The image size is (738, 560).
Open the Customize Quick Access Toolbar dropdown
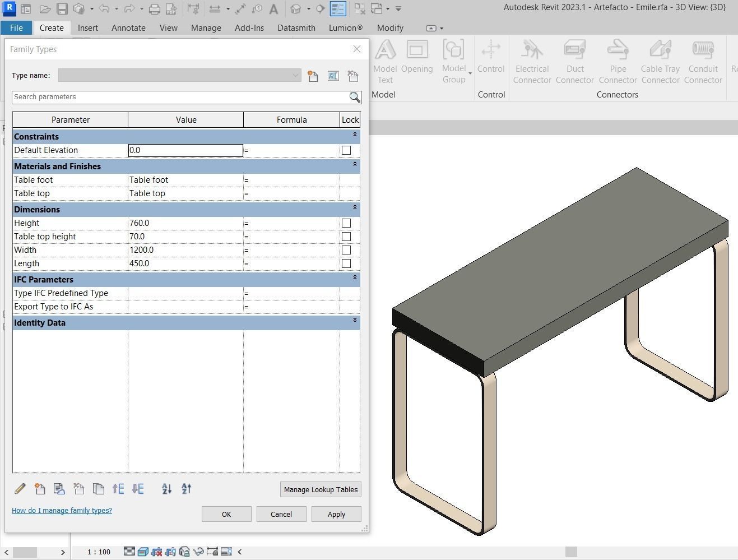tap(398, 9)
